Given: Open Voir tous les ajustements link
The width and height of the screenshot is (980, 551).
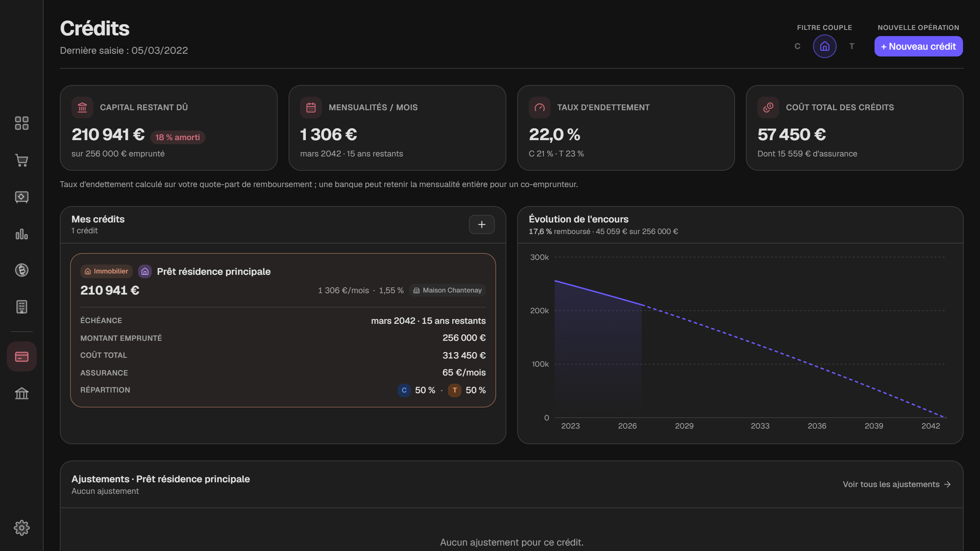Looking at the screenshot, I should tap(897, 484).
